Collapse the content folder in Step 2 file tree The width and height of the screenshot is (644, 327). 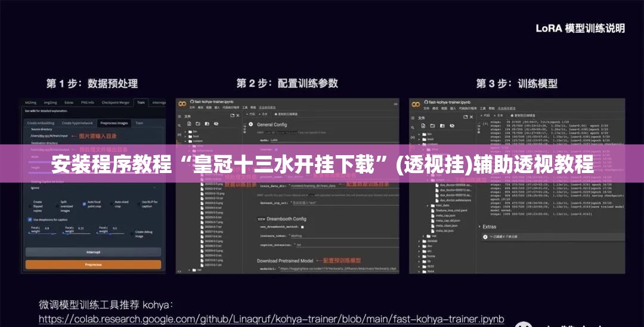pos(185,141)
